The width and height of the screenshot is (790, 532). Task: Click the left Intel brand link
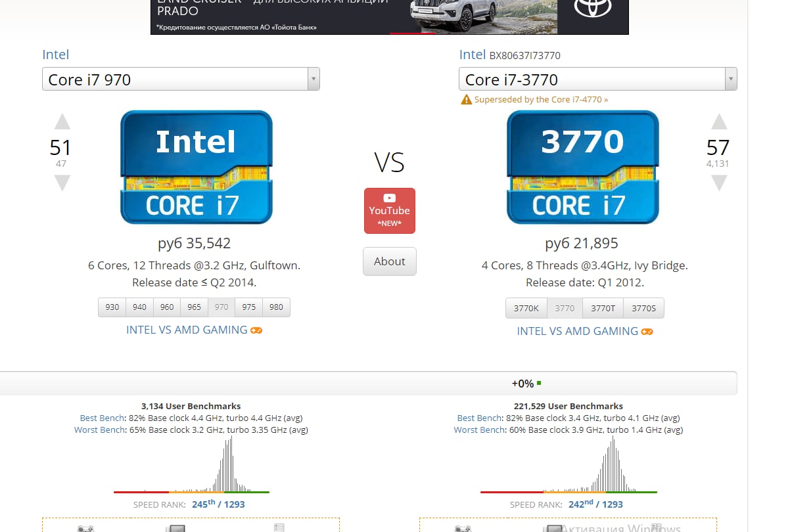pos(56,55)
